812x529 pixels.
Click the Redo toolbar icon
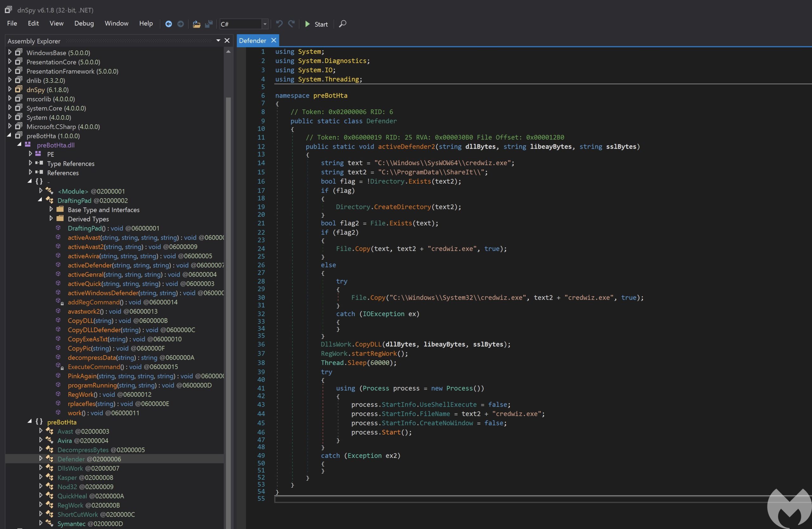click(291, 23)
